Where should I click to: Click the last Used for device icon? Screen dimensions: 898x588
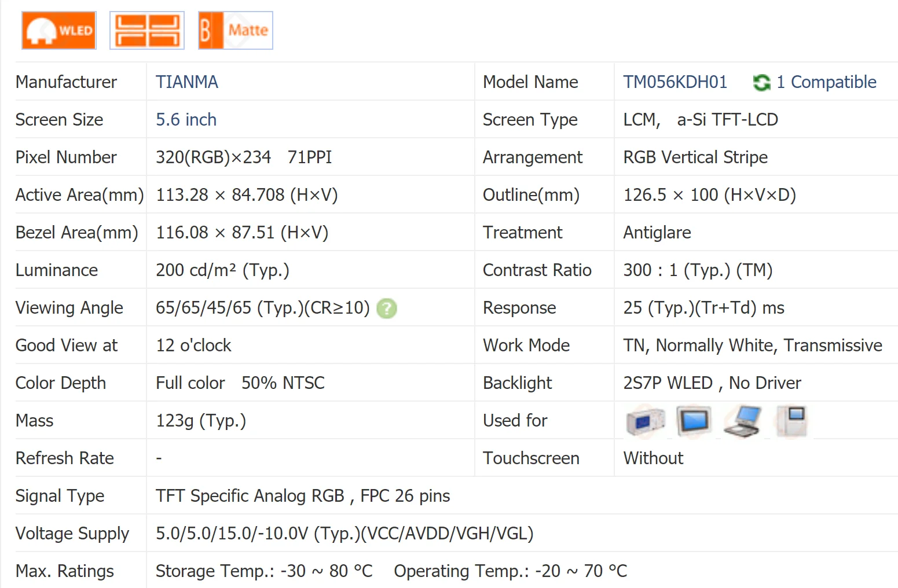pos(792,421)
